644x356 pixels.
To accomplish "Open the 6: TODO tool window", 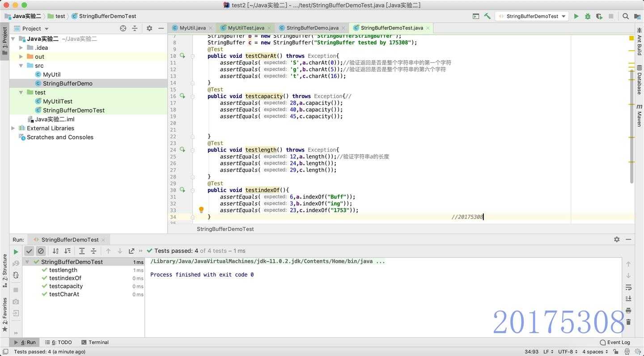I will point(59,342).
